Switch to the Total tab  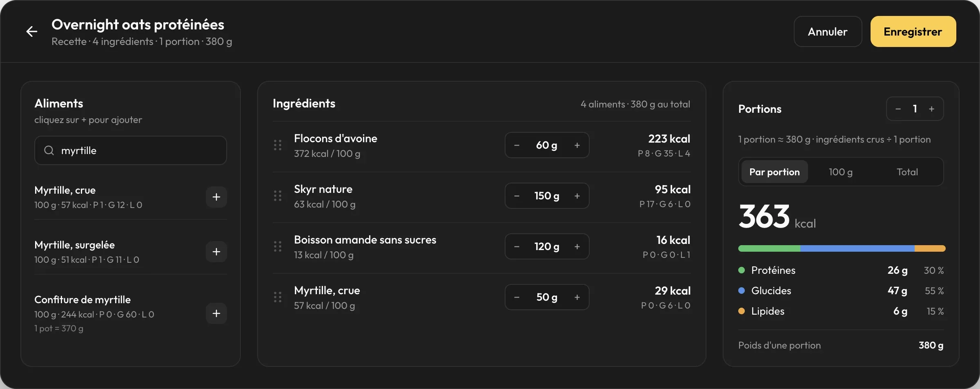coord(907,172)
